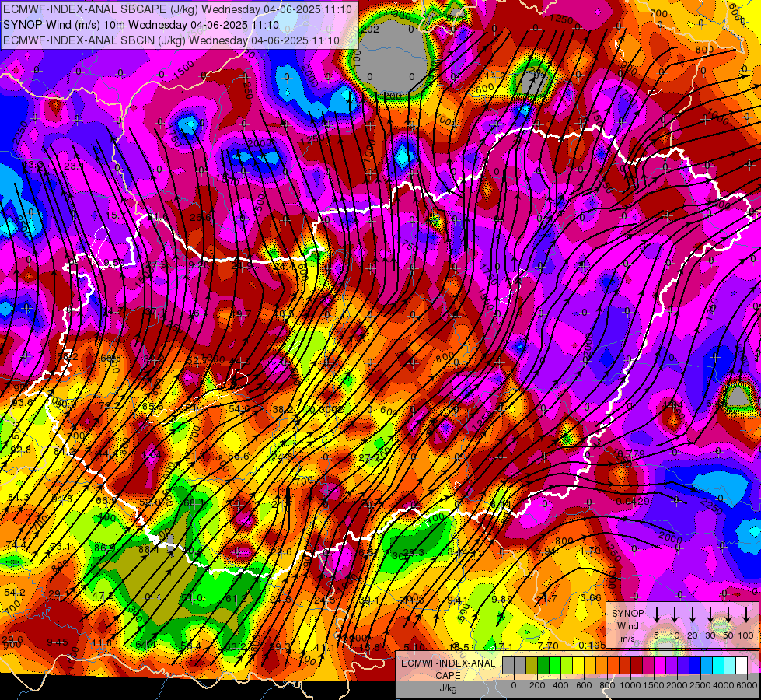The width and height of the screenshot is (761, 700).
Task: Click the 54.2 CIN value
Action: click(15, 592)
